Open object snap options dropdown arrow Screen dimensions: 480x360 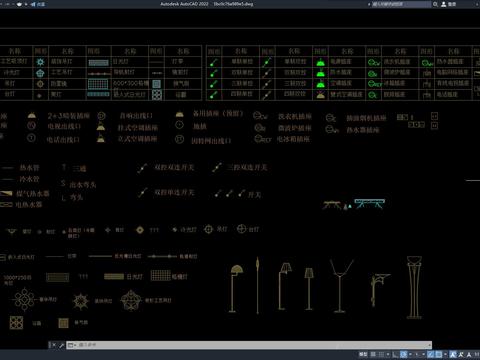pyautogui.click(x=445, y=354)
